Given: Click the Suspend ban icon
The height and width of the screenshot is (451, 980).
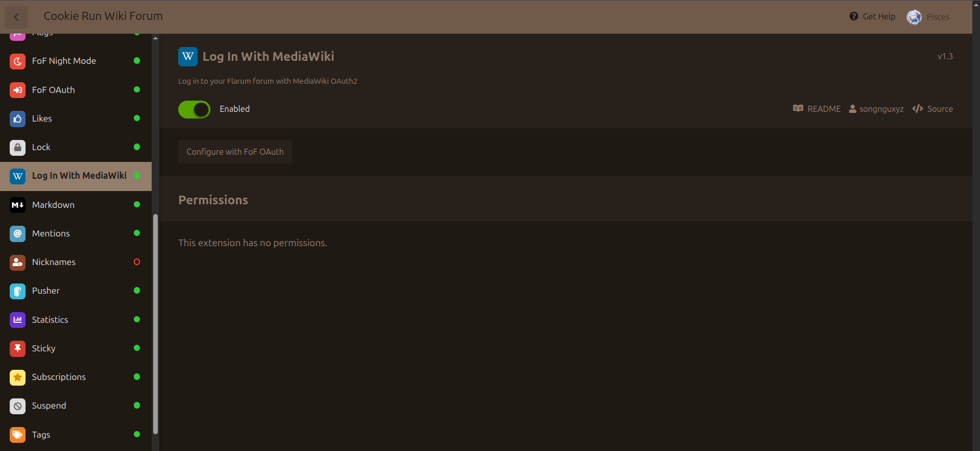Looking at the screenshot, I should point(17,406).
